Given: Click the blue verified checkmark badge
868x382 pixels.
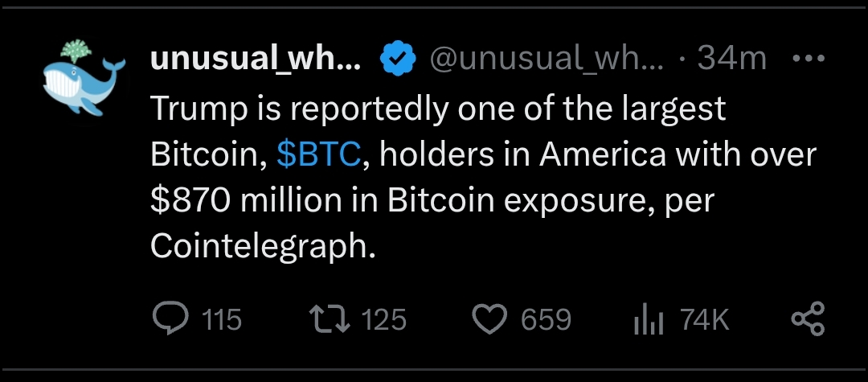Looking at the screenshot, I should [x=397, y=59].
